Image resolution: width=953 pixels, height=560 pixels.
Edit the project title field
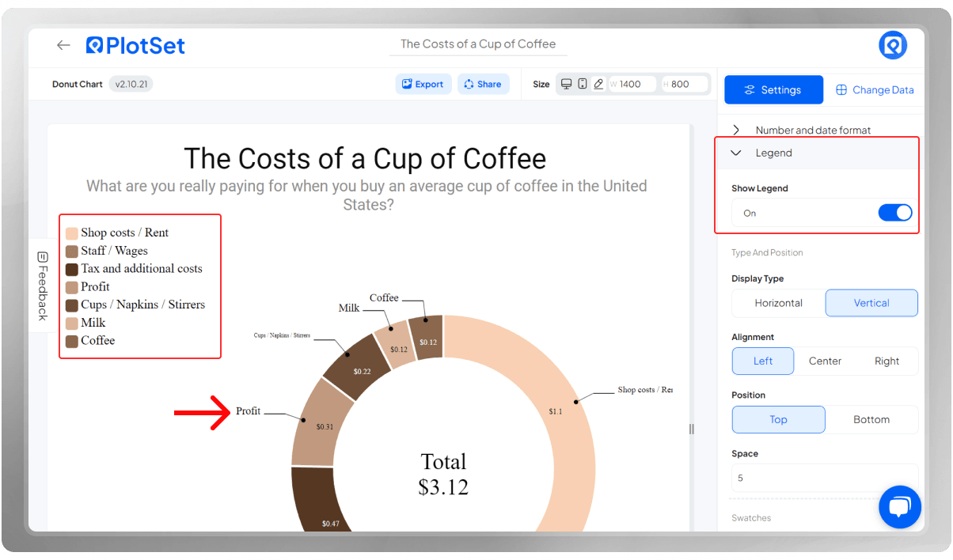pos(478,44)
